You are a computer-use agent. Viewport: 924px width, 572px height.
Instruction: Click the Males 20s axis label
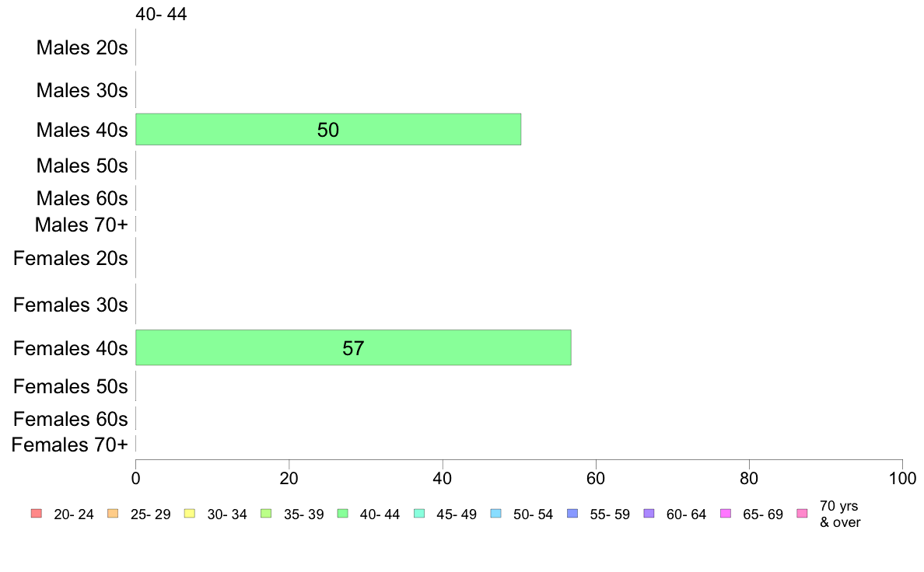coord(82,47)
